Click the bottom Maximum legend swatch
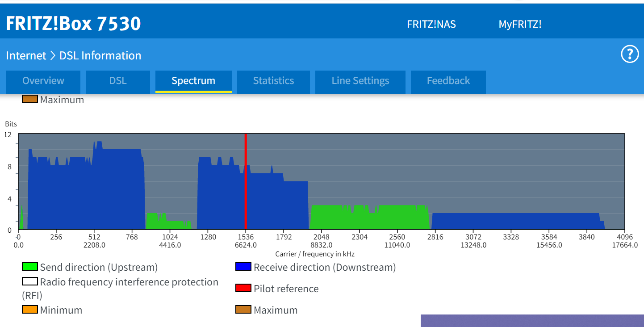Screen dimensions: 644x327 point(243,310)
